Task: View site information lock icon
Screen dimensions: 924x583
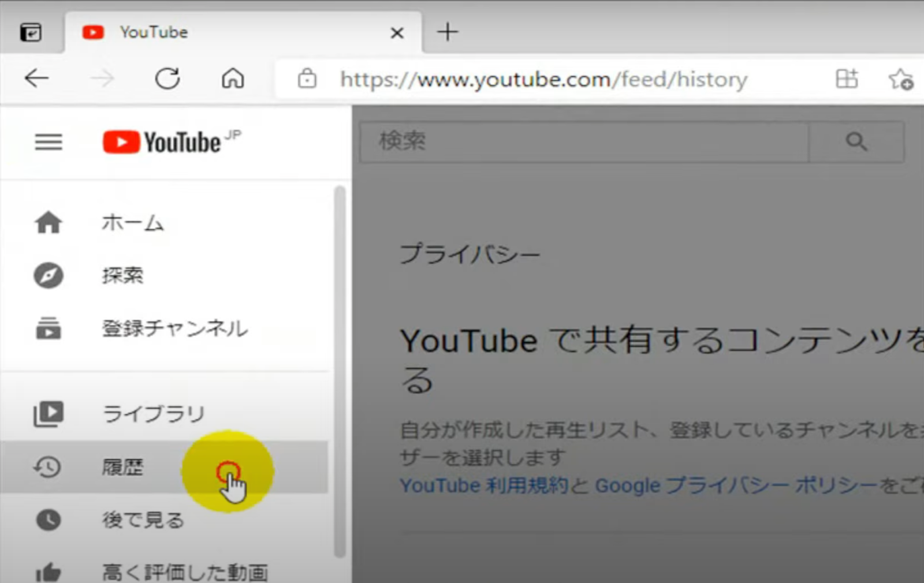Action: click(x=307, y=78)
